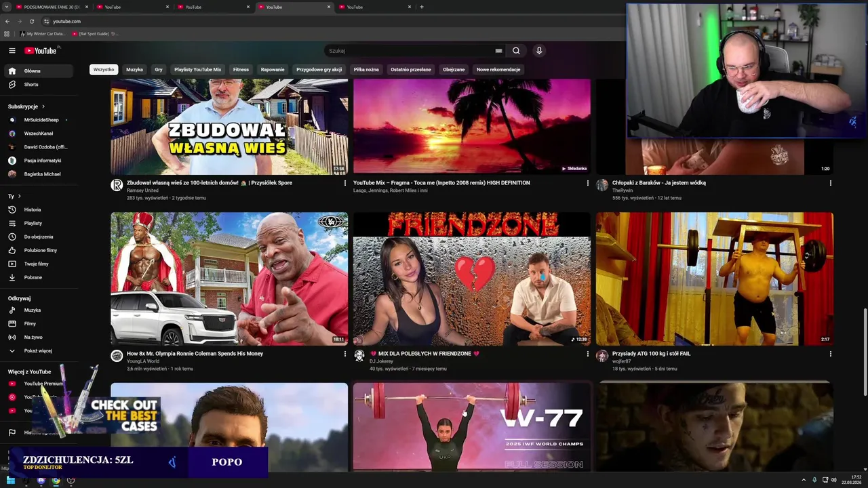Open the YouTube hamburger guide menu
Screen dimensions: 868x488
click(x=12, y=51)
